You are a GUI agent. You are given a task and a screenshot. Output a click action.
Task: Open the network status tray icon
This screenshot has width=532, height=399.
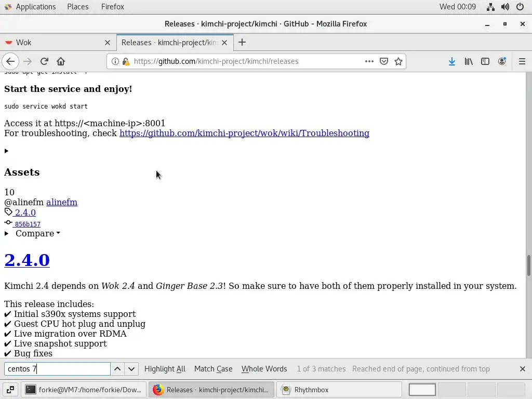click(x=490, y=7)
